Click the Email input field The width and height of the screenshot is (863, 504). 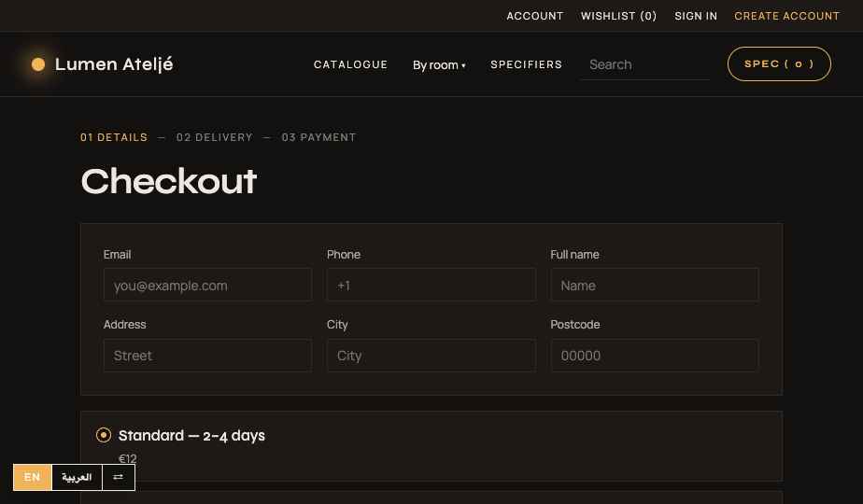(x=207, y=285)
